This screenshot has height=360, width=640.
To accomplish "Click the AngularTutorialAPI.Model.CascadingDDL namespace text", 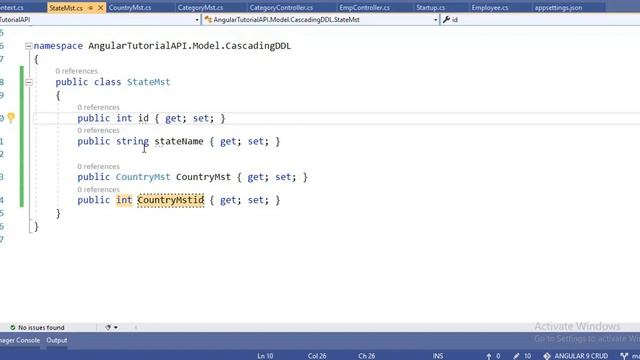I will 189,46.
